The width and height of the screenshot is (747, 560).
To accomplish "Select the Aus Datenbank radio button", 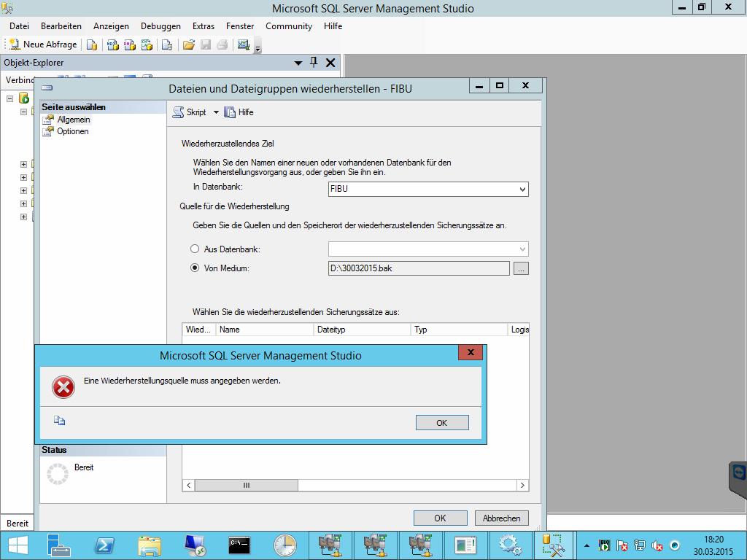I will (195, 249).
